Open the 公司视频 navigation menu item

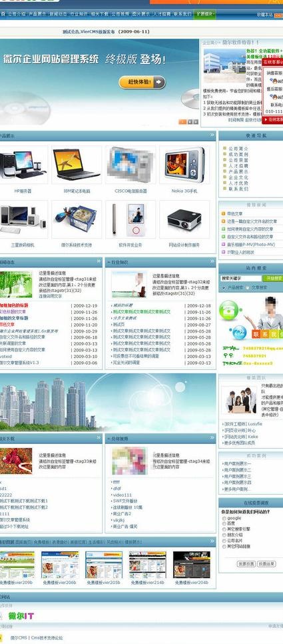[x=120, y=14]
